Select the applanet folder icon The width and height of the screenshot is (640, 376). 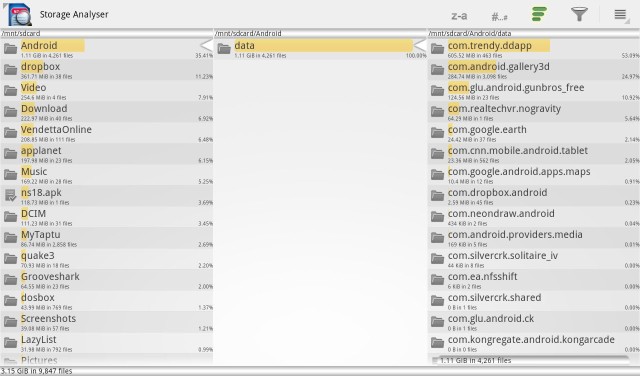(x=10, y=154)
